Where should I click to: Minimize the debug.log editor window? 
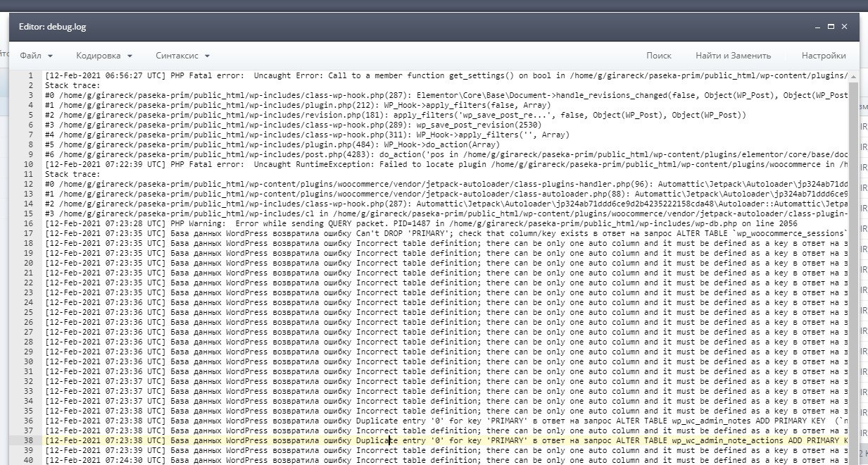(x=817, y=27)
